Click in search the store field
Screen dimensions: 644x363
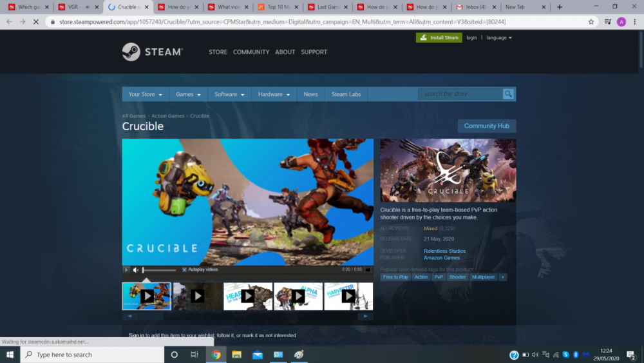(x=462, y=93)
